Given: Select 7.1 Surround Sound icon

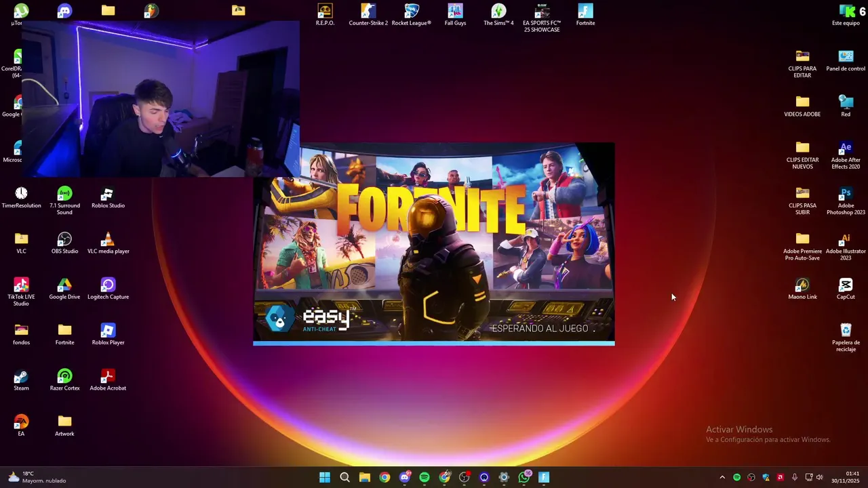Looking at the screenshot, I should click(x=64, y=201).
